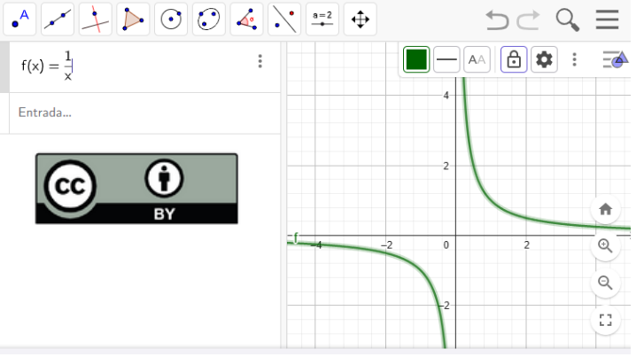Click the zoom in magnifier button
The height and width of the screenshot is (357, 644).
pyautogui.click(x=606, y=245)
